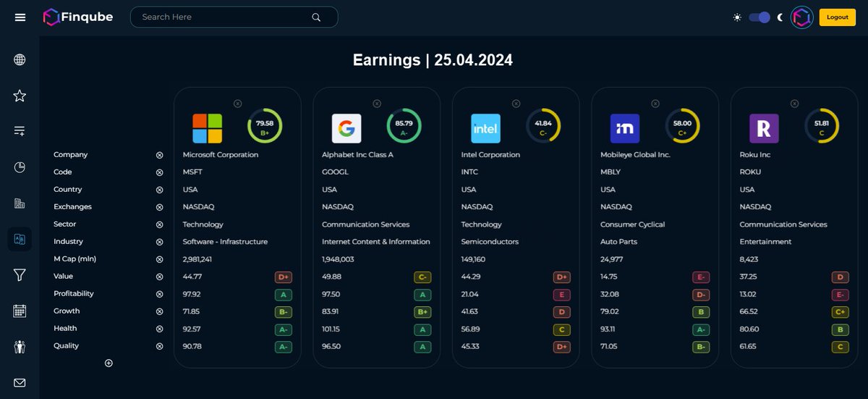Screen dimensions: 868x399
Task: Click the moon dark-mode icon
Action: (x=780, y=17)
